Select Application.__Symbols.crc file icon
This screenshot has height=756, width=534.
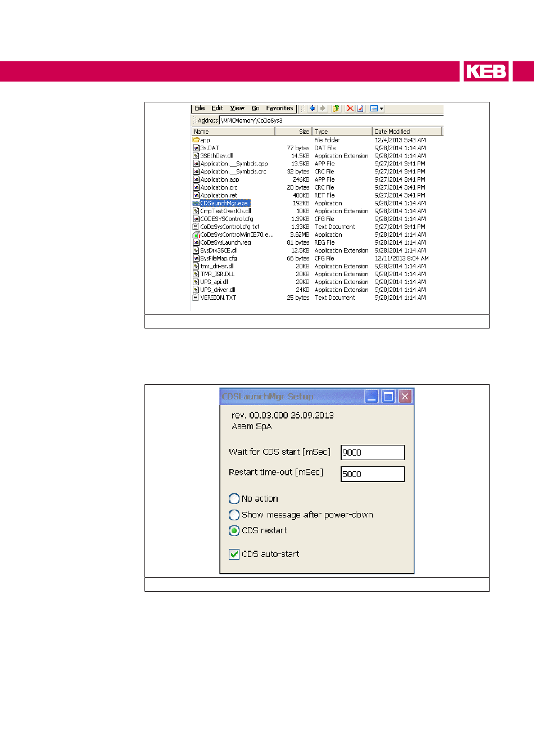click(x=196, y=172)
